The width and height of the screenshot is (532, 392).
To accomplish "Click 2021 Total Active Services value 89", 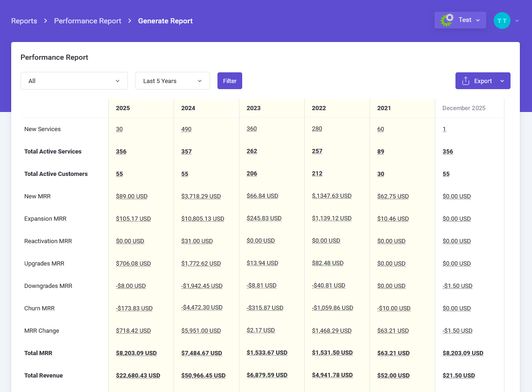I will tap(381, 152).
